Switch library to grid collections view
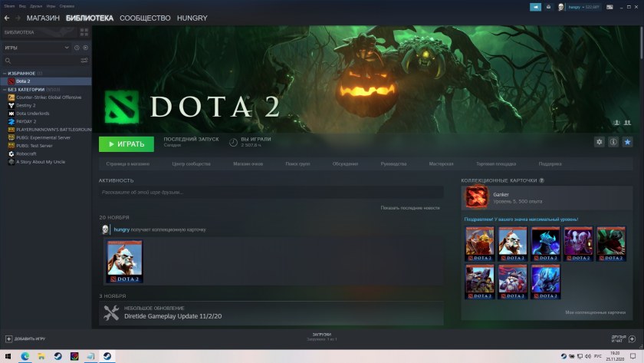644x363 pixels. [x=84, y=32]
